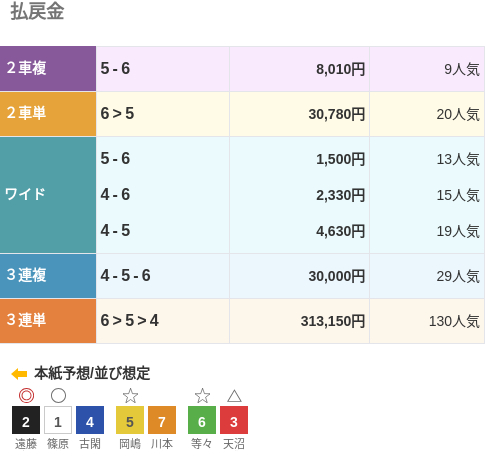Click the red double-circle prediction mark
Image resolution: width=485 pixels, height=468 pixels.
tap(26, 396)
